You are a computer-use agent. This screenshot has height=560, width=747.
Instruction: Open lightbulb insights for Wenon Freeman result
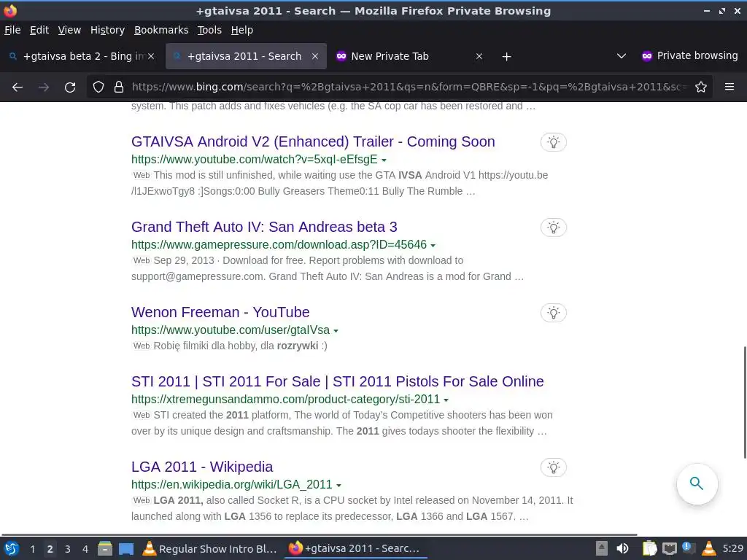pyautogui.click(x=553, y=313)
